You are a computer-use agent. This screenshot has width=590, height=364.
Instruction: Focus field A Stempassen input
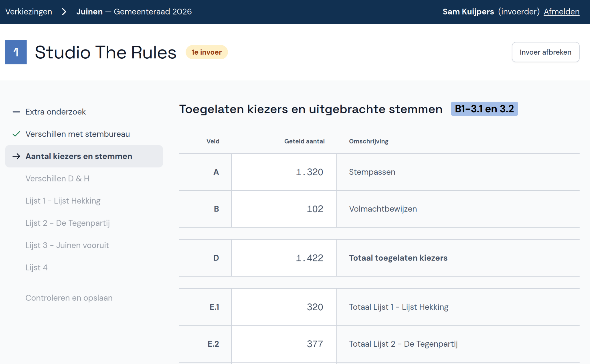coord(284,172)
